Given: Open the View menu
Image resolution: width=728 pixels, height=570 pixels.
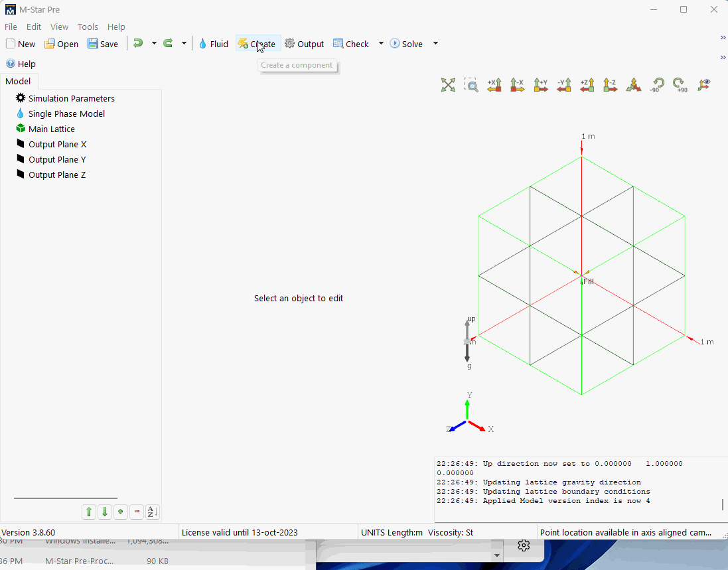Looking at the screenshot, I should pos(60,27).
